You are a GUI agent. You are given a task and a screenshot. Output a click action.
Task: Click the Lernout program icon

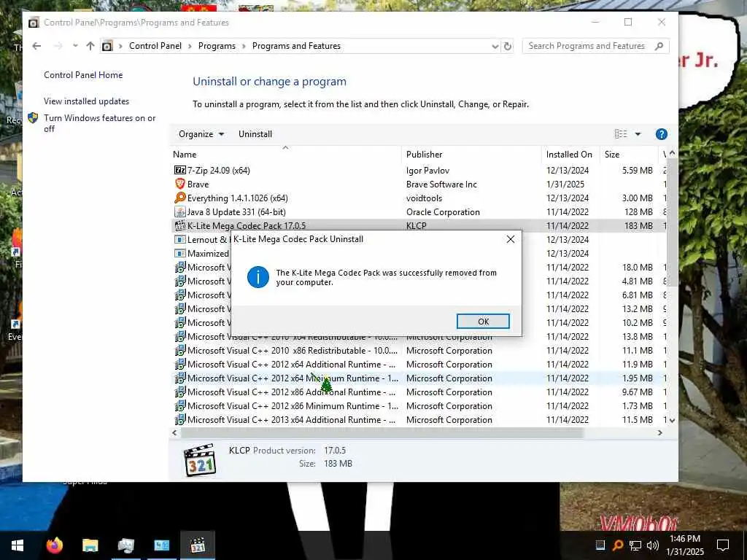pyautogui.click(x=179, y=239)
